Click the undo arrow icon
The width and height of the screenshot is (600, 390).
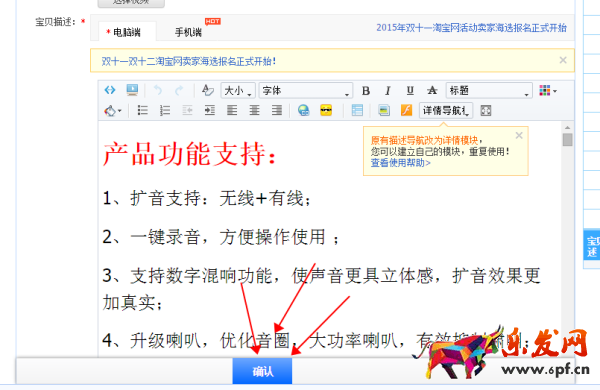coord(158,90)
